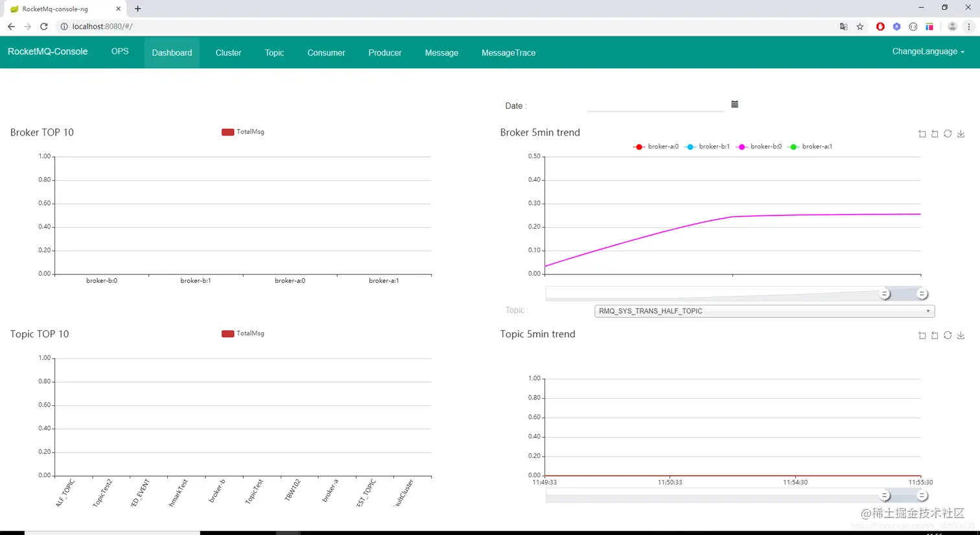Click the RocketMQ-Console brand link
Image resolution: width=980 pixels, height=535 pixels.
[48, 51]
